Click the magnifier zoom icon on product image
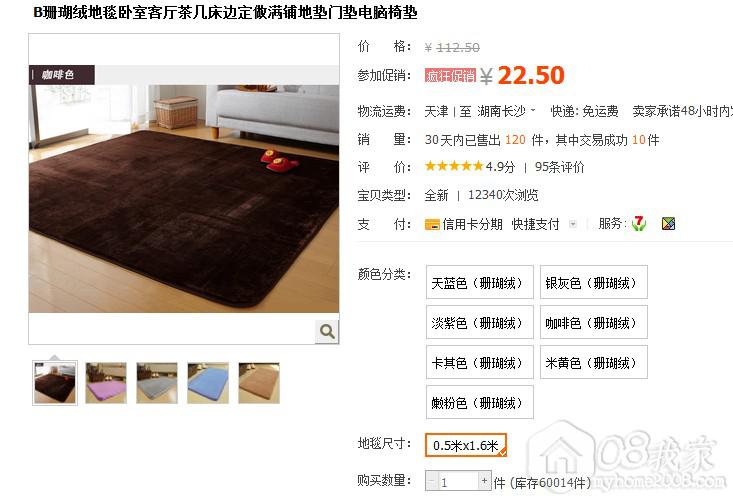This screenshot has width=733, height=499. (327, 332)
